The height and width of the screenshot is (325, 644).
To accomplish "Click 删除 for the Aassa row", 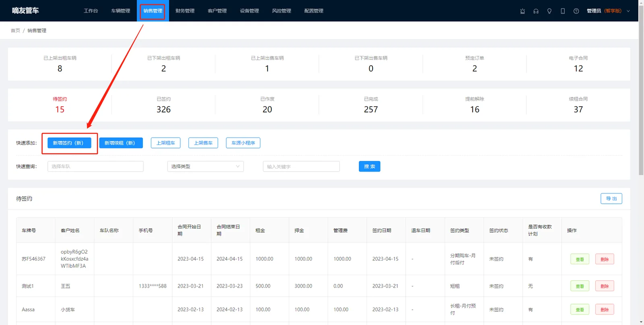I will (605, 309).
